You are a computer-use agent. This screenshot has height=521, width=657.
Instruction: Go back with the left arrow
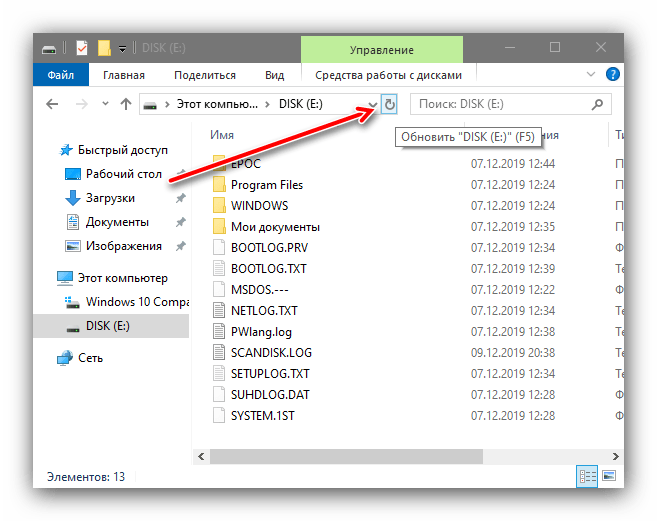[52, 104]
